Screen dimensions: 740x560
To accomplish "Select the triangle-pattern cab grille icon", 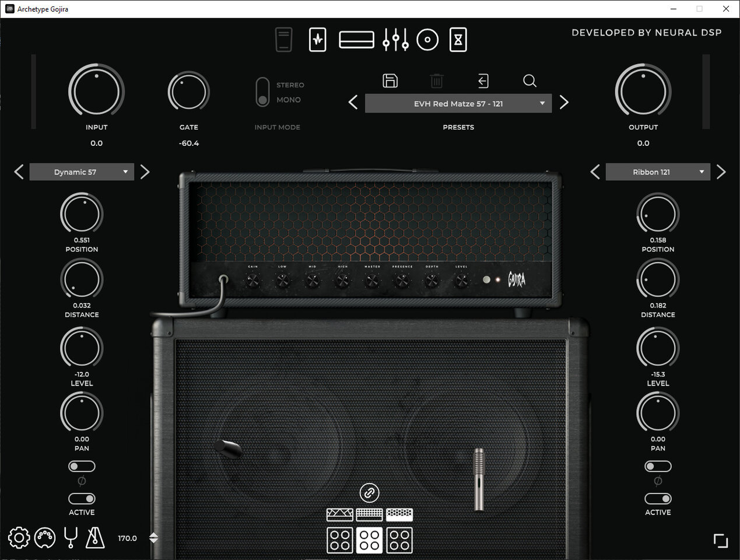I will pos(339,514).
